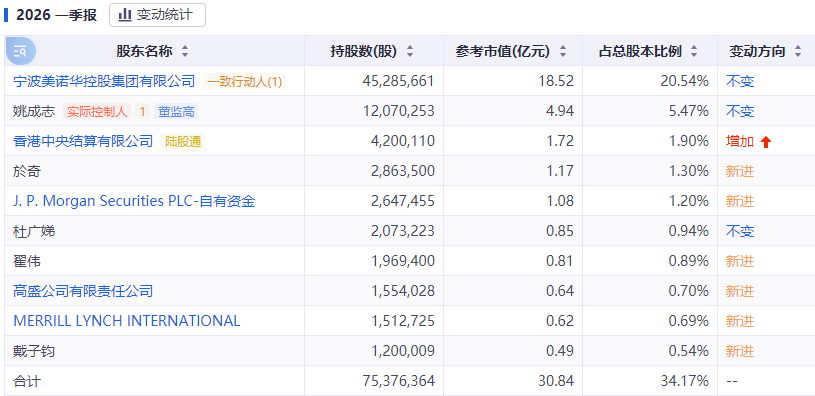Click share count 45,285,661
The width and height of the screenshot is (815, 396).
pyautogui.click(x=398, y=81)
